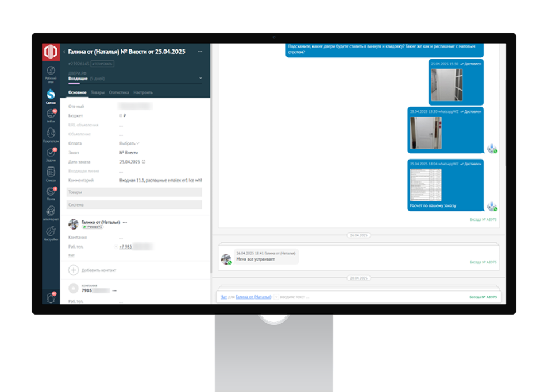Open recipient dropdown arrow in chat input

276,297
